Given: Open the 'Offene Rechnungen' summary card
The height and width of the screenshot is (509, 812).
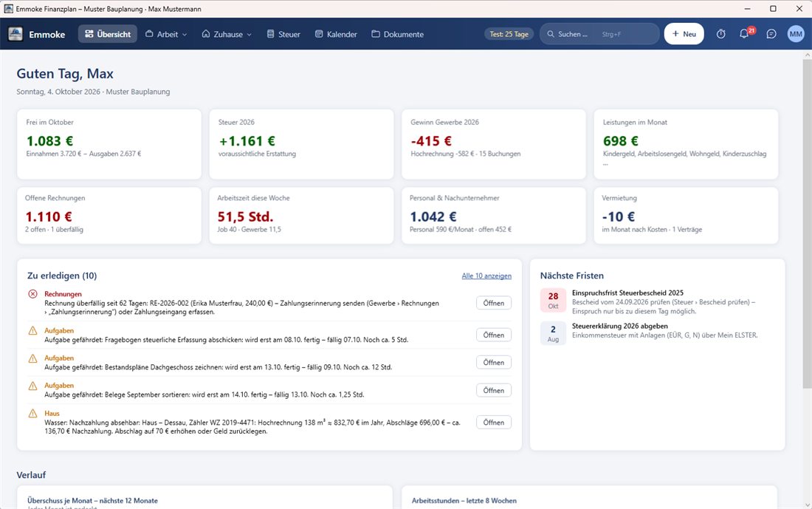Looking at the screenshot, I should tap(109, 215).
